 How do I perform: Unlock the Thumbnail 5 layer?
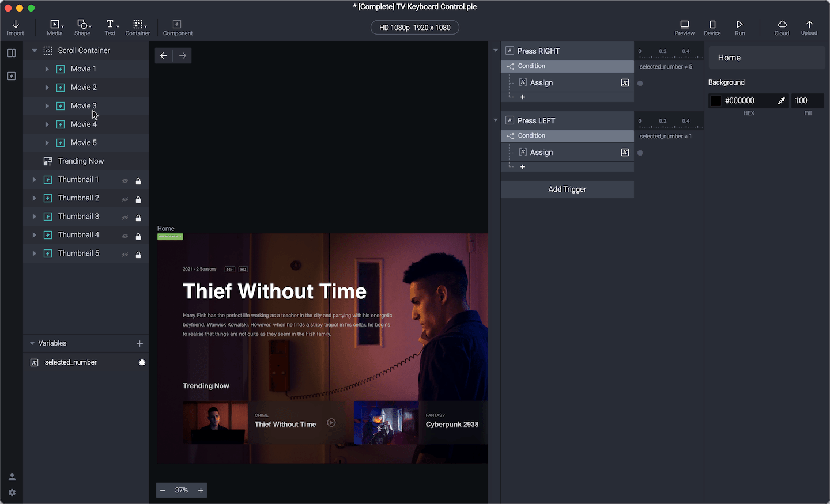[x=138, y=255]
